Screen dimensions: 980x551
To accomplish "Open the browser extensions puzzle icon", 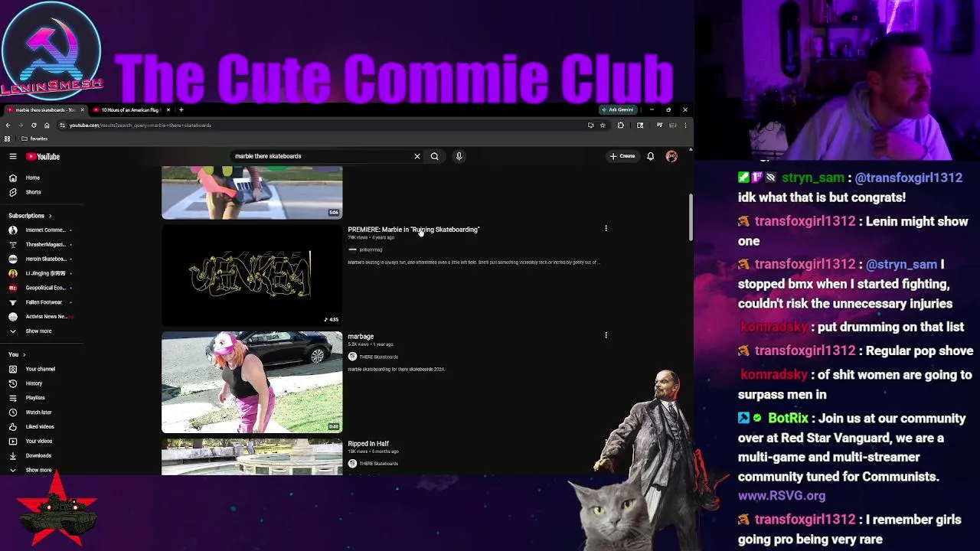I will pos(621,126).
